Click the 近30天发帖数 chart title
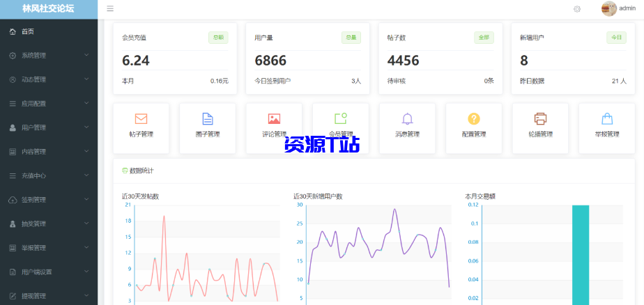The image size is (644, 305). [x=141, y=196]
